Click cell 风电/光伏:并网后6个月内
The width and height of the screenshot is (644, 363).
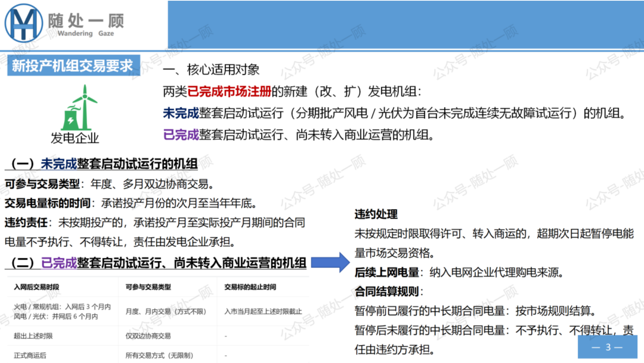coord(56,316)
